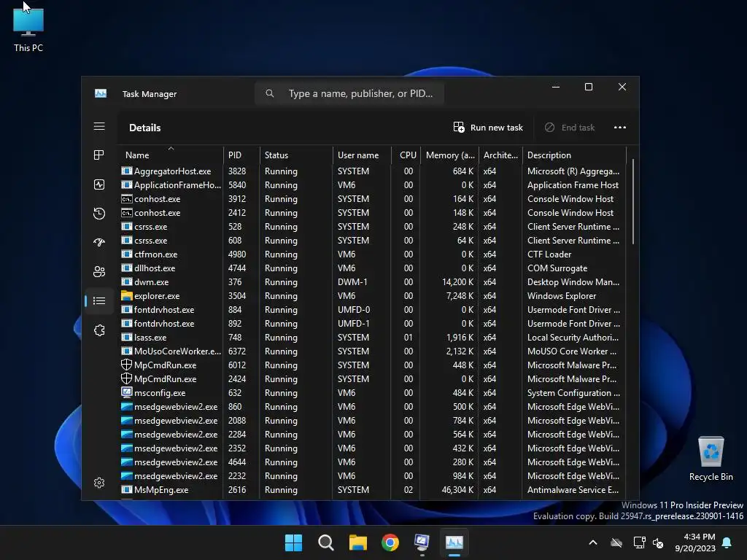
Task: Go to Processes page in sidebar
Action: tap(99, 155)
